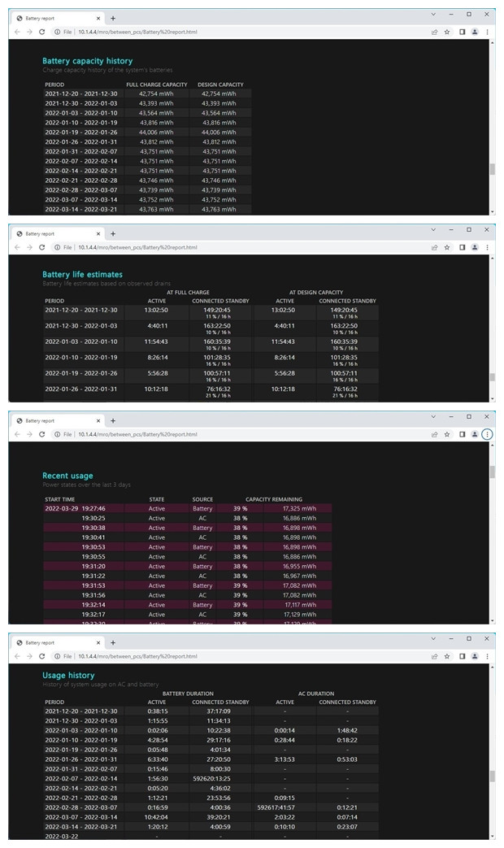Screen dimensions: 504x848
Task: Select Battery report tab in Usage history window
Action: pos(57,642)
